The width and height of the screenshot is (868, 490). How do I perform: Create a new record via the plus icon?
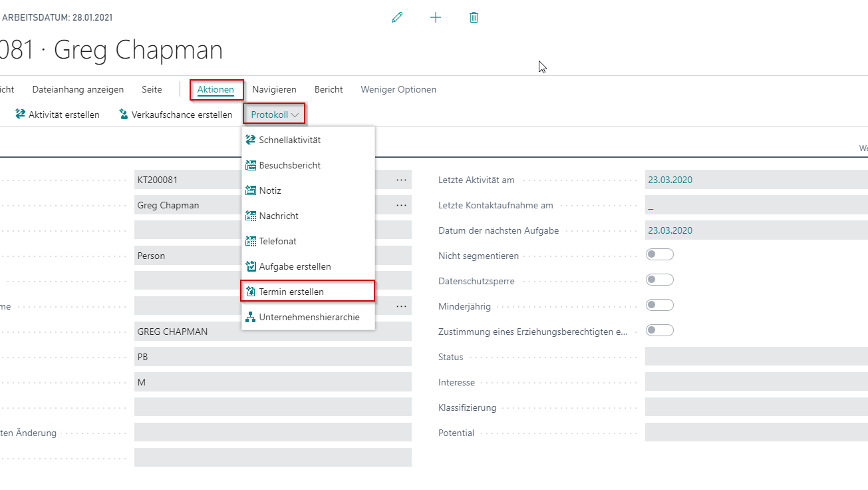(436, 17)
